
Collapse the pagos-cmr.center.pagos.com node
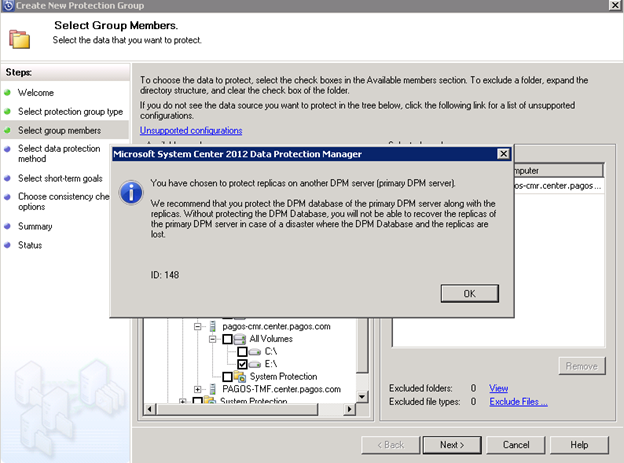(197, 326)
